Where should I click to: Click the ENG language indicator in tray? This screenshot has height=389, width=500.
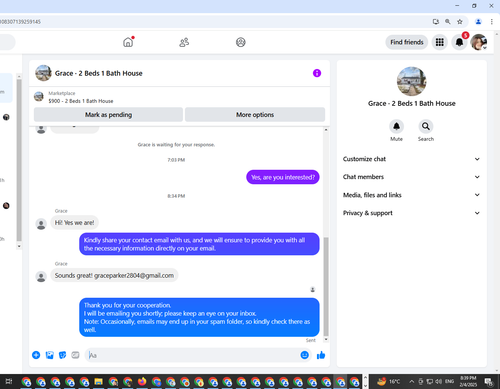449,381
